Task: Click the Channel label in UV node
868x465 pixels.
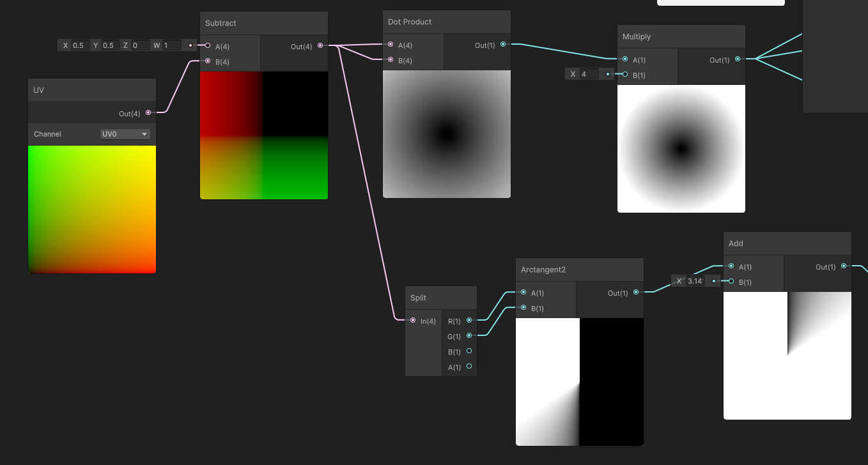Action: [x=47, y=134]
